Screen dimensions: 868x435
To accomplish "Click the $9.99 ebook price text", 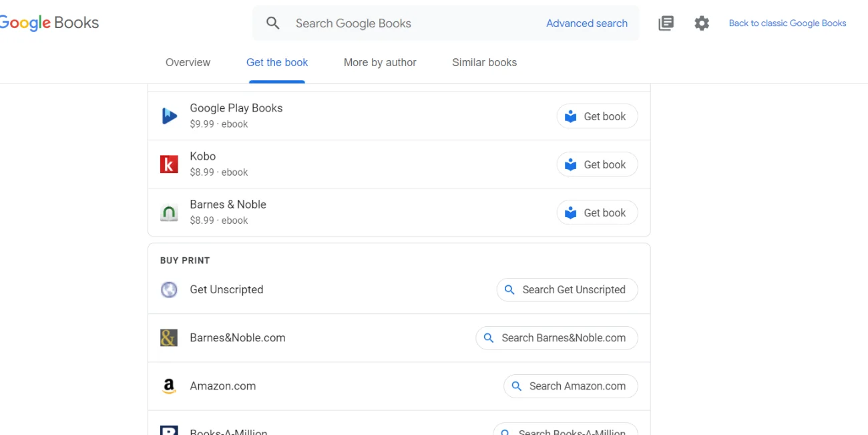I will [219, 124].
